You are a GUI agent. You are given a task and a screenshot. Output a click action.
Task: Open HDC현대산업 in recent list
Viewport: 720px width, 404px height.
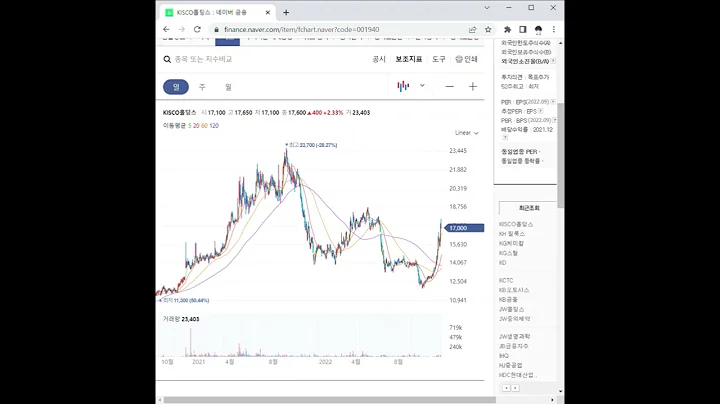click(x=518, y=375)
